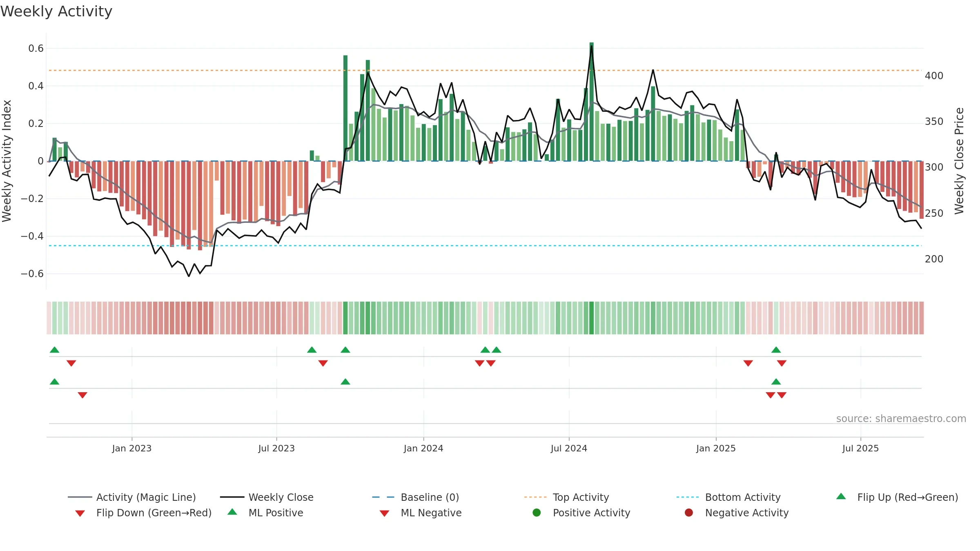Click the Jan 2024 x-axis label
The image size is (980, 551).
[423, 448]
